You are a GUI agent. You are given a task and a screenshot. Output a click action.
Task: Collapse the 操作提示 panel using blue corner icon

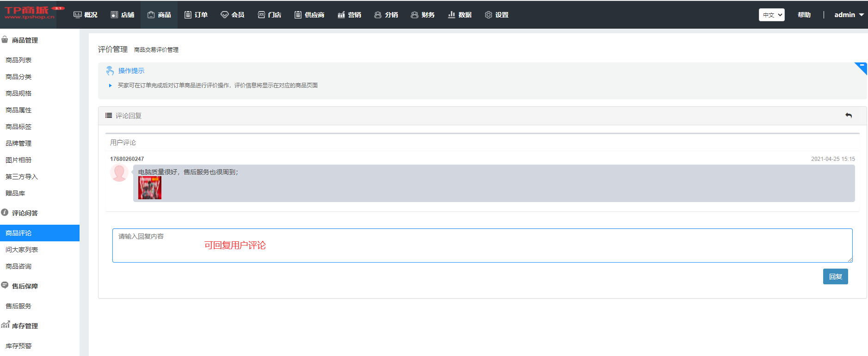(x=862, y=68)
